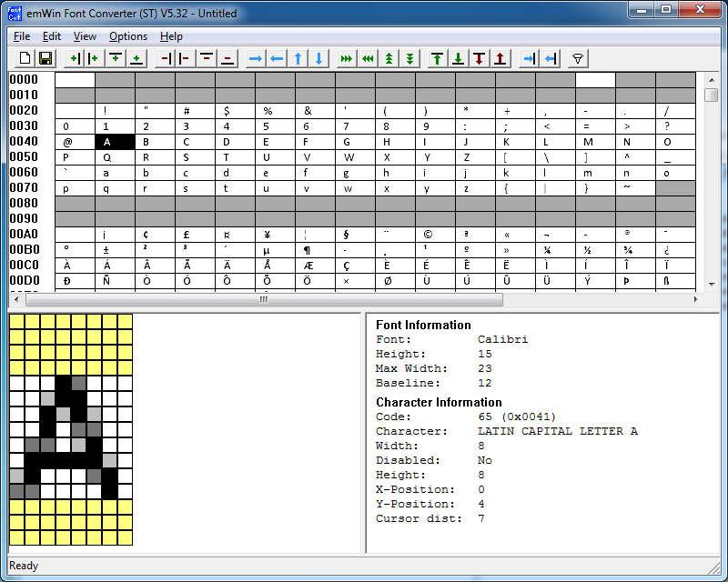Image resolution: width=728 pixels, height=582 pixels.
Task: Click green plus left of vertical line icon
Action: [74, 58]
